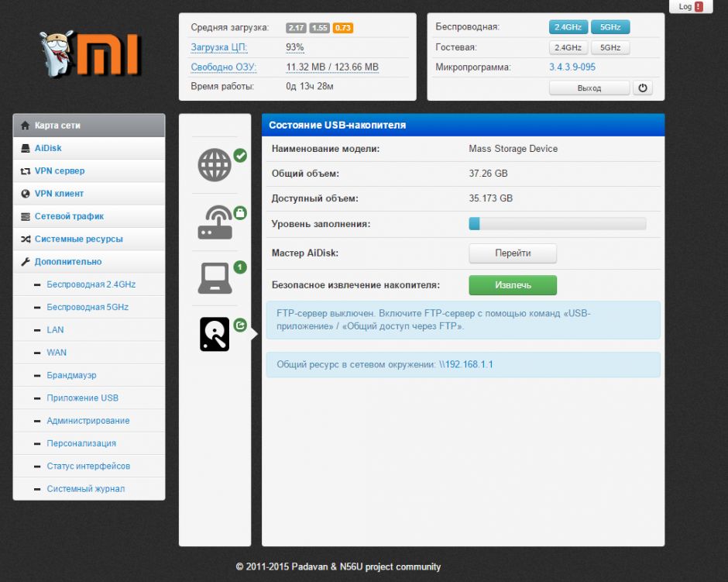The width and height of the screenshot is (728, 582).
Task: Open firmware version 3.4.3.9-095 link
Action: [x=572, y=67]
